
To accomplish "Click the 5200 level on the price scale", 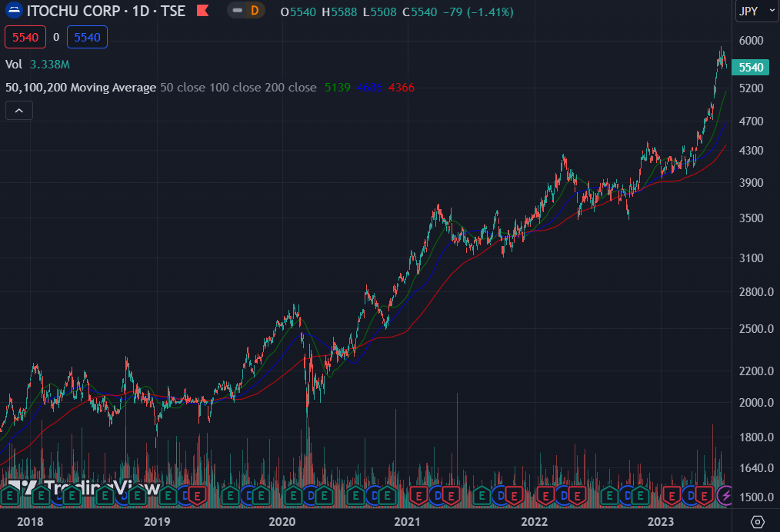I will 751,88.
